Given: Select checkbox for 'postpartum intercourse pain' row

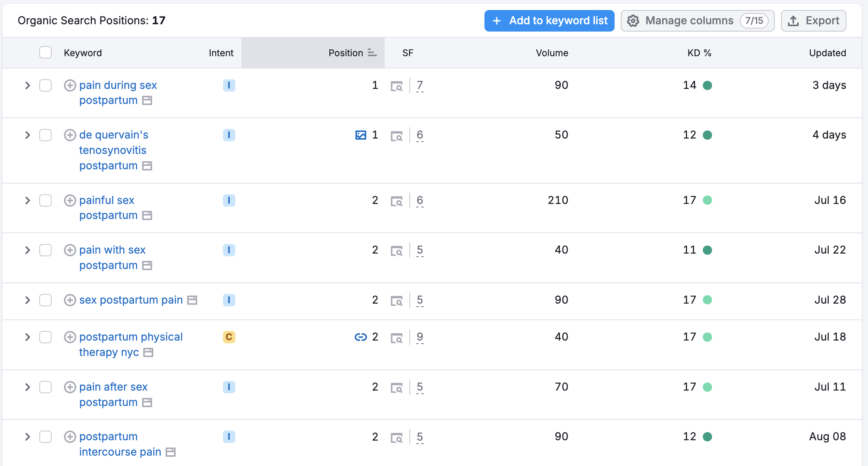Looking at the screenshot, I should click(45, 437).
